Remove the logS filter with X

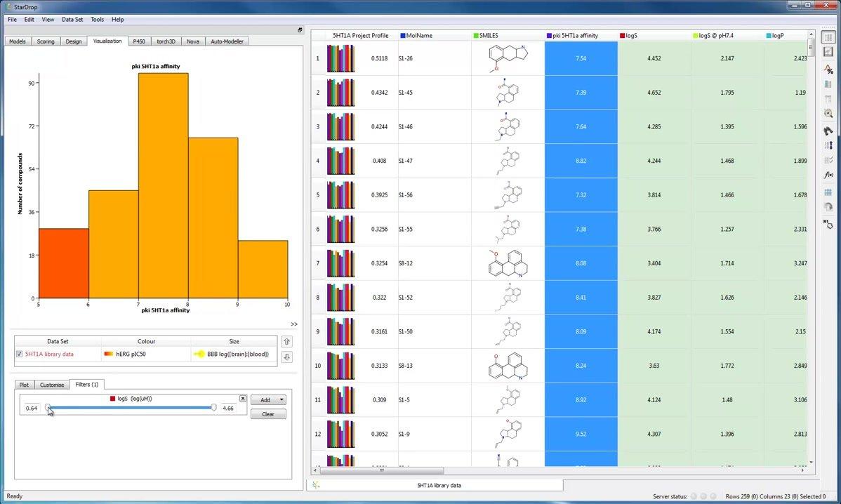243,398
